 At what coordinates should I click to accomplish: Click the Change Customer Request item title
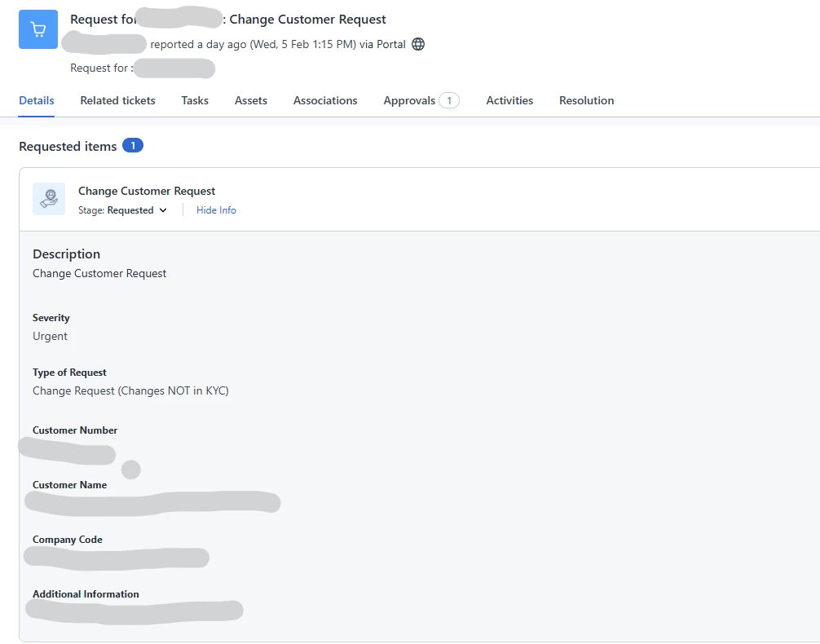147,191
